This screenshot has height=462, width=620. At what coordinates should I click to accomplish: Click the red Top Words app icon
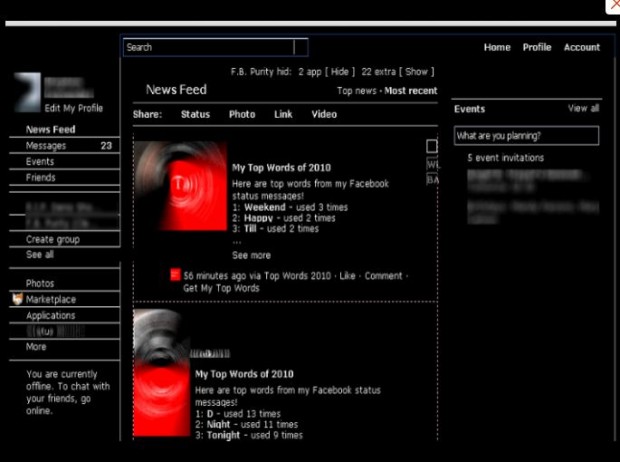tap(175, 275)
